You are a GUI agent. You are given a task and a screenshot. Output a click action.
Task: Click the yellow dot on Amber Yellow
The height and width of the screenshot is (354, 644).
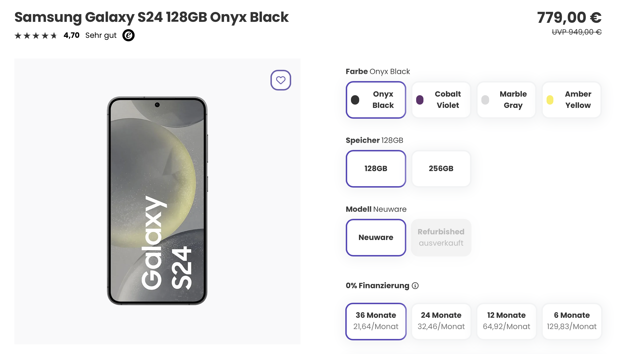click(550, 100)
